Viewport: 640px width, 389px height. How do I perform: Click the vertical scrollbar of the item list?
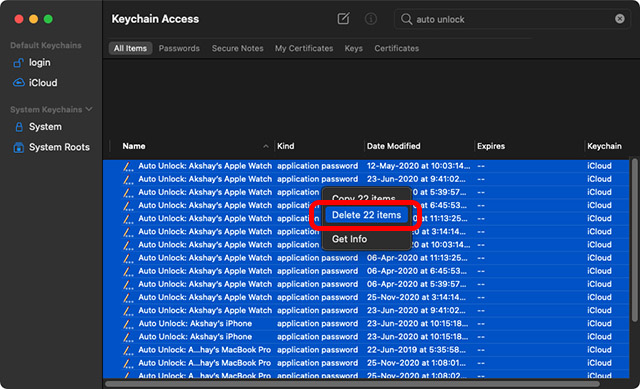click(x=634, y=240)
